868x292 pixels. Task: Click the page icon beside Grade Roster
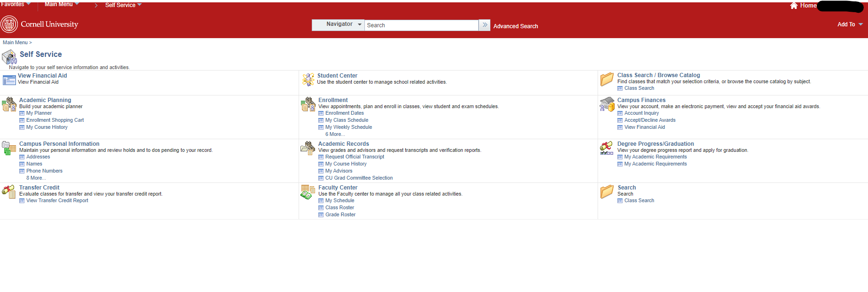[321, 215]
